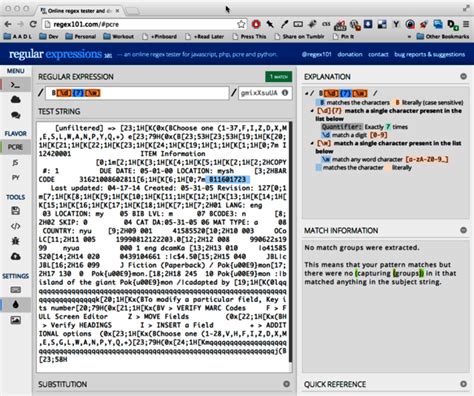Click the +Read Later bookmarklet

(x=205, y=36)
